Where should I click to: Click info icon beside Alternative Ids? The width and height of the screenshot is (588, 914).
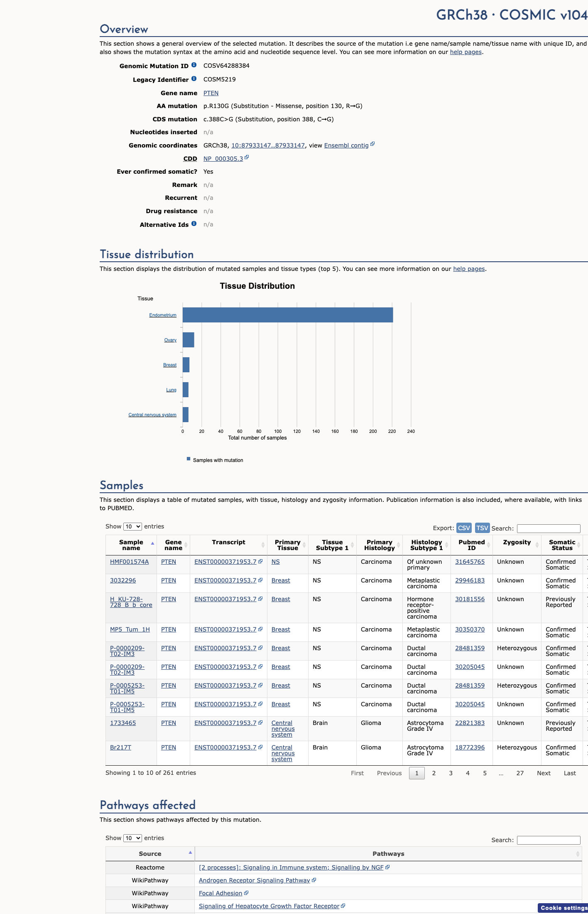194,224
